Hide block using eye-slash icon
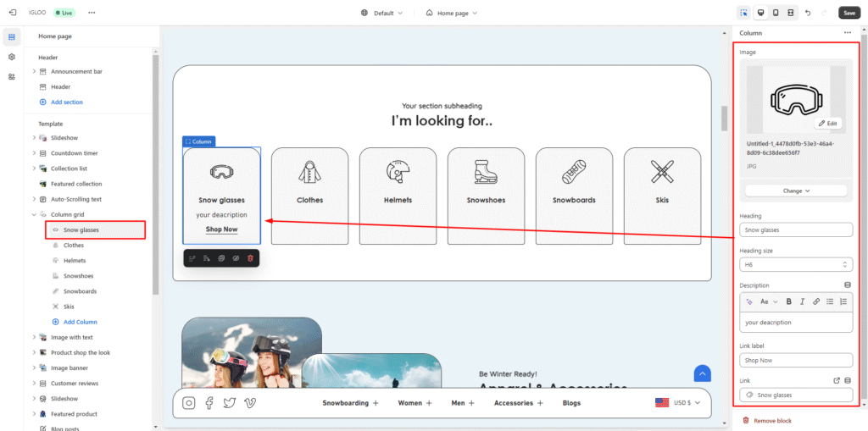Image resolution: width=868 pixels, height=431 pixels. [236, 257]
